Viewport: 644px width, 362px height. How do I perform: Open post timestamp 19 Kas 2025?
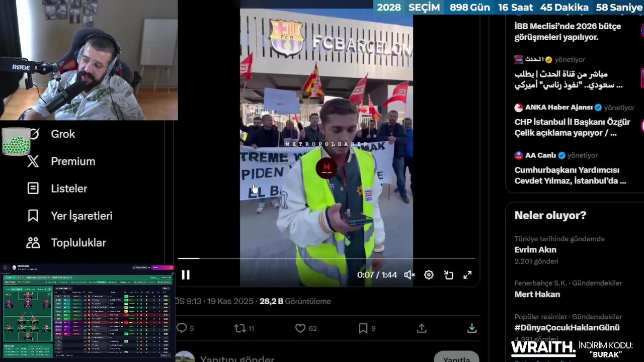[x=230, y=301]
